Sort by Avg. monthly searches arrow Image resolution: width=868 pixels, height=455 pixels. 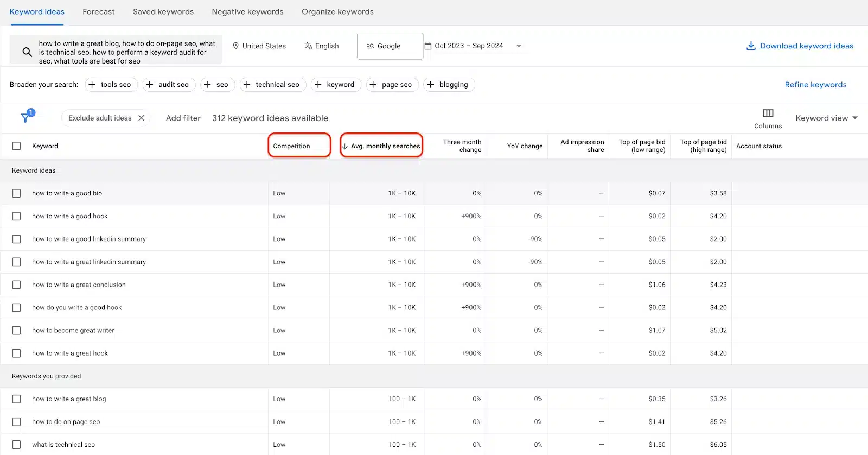pos(344,146)
